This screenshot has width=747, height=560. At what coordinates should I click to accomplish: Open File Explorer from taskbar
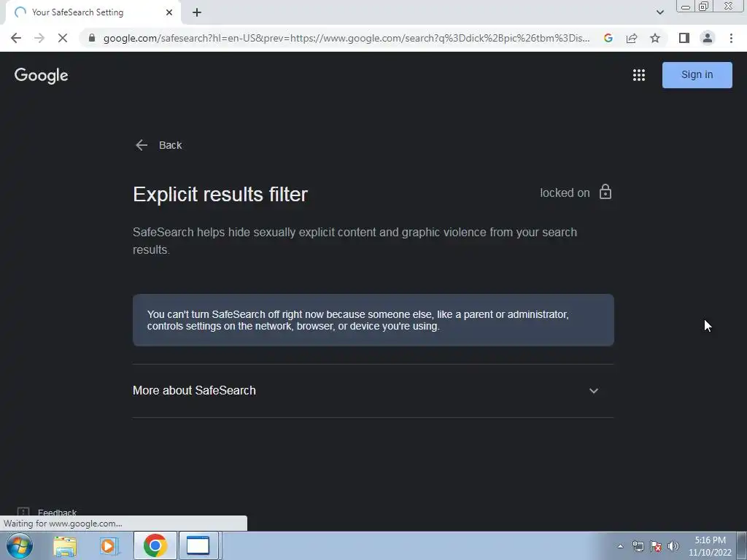[x=65, y=545]
